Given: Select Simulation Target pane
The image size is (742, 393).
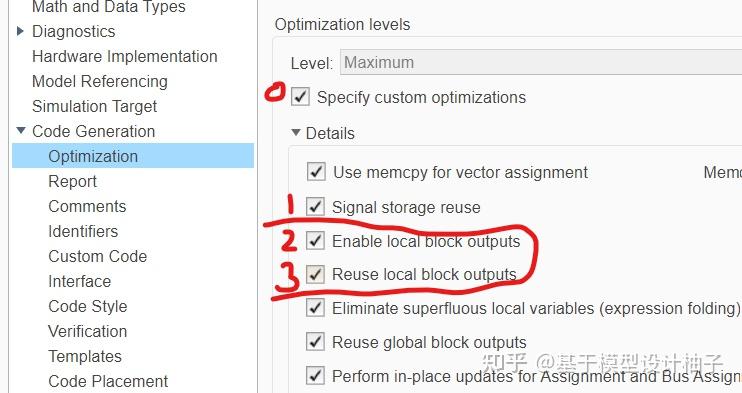Looking at the screenshot, I should coord(95,106).
